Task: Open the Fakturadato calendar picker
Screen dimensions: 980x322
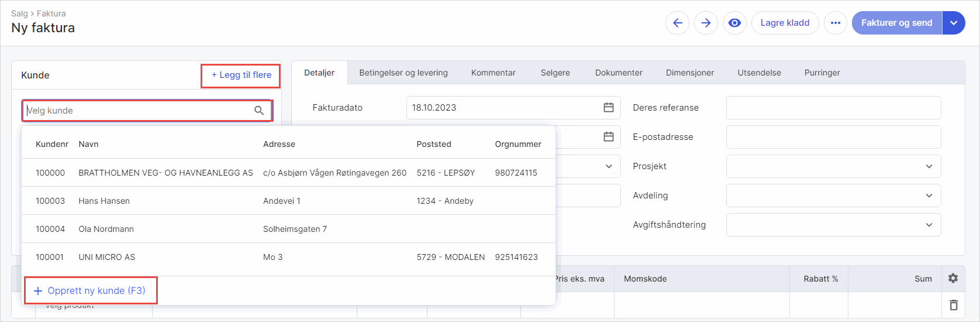Action: pyautogui.click(x=608, y=108)
